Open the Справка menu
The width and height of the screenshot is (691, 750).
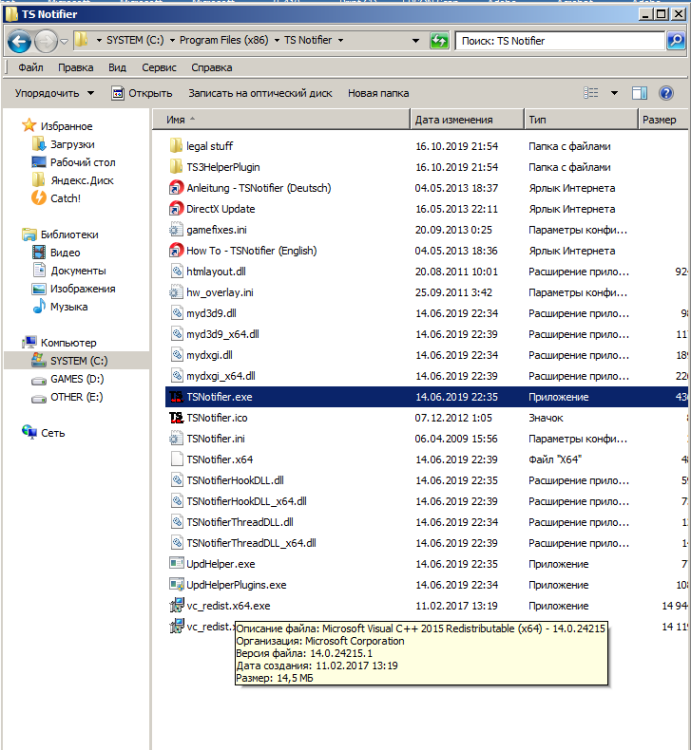(212, 67)
